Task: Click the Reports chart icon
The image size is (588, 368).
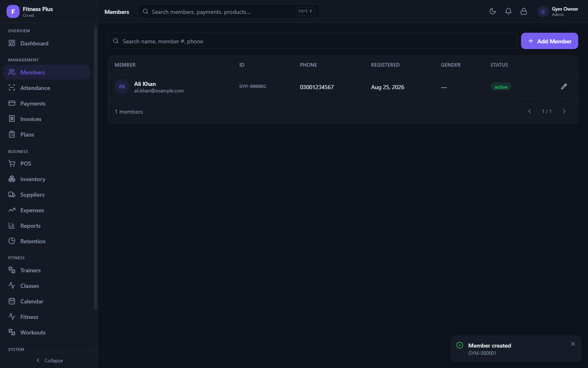Action: 12,226
